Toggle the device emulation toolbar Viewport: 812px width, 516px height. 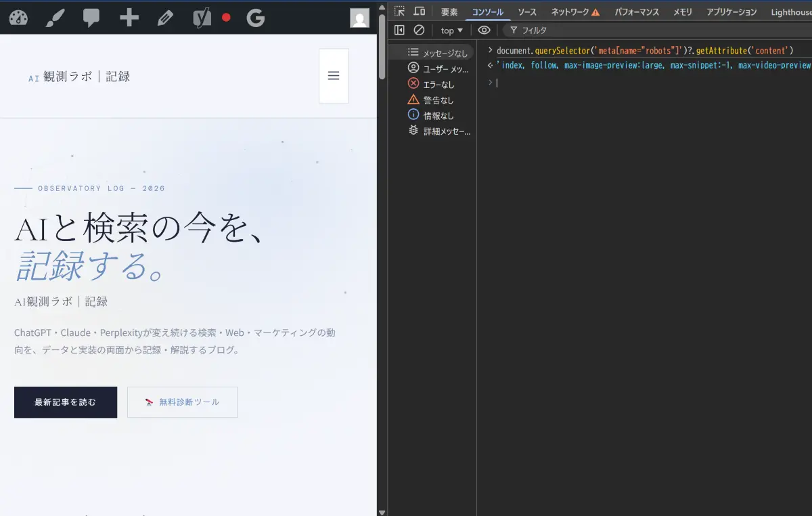420,11
